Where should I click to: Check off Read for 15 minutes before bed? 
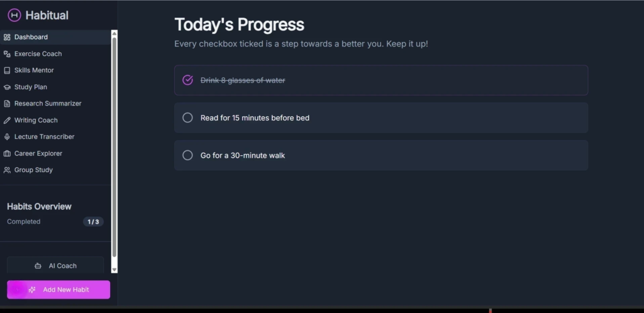(x=187, y=118)
